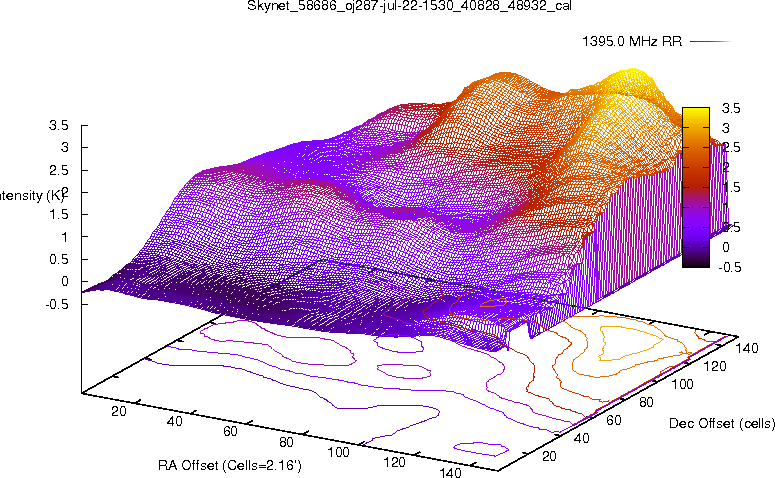This screenshot has width=775, height=478.
Task: Click the '1.5' tick on the intensity axis
Action: click(58, 215)
